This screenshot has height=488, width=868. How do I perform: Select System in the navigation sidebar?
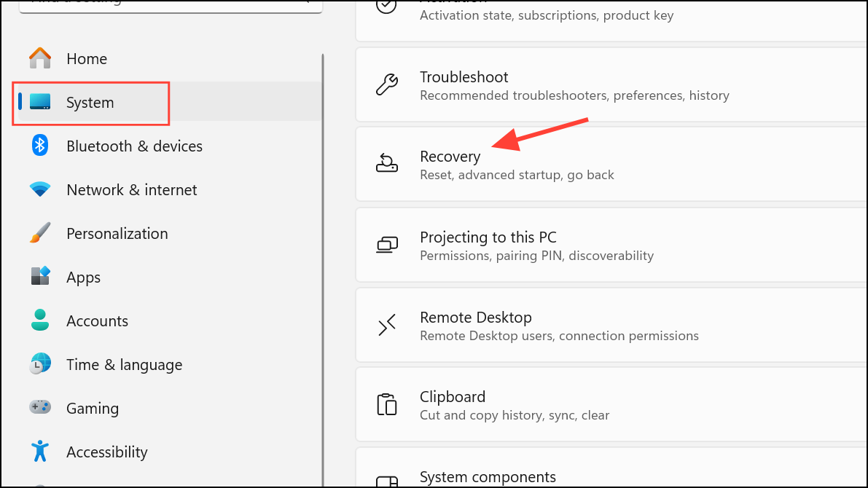click(90, 103)
